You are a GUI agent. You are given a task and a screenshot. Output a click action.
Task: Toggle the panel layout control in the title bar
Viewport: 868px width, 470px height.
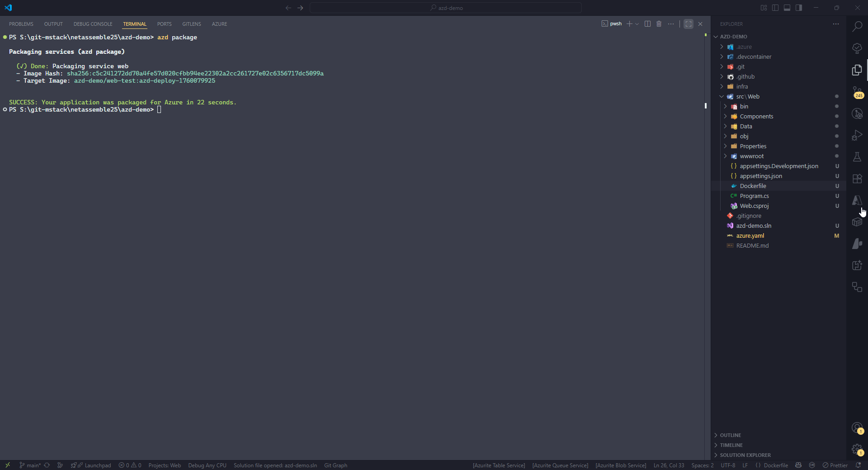787,8
